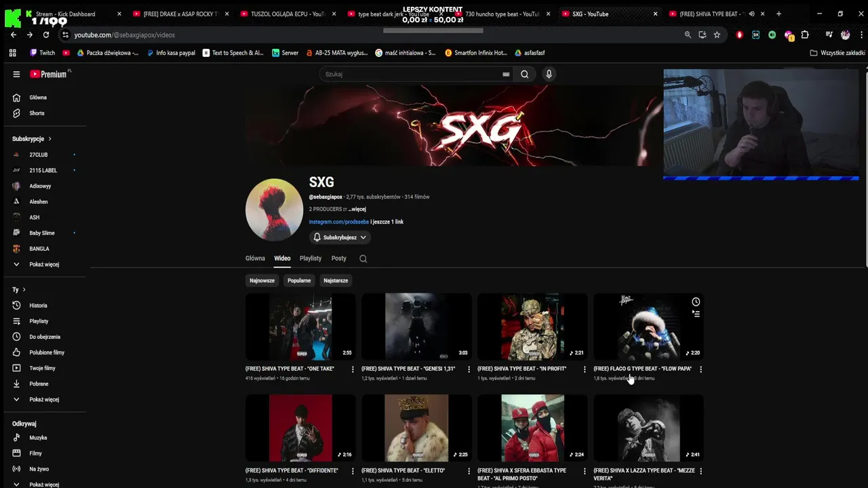
Task: Open options menu for ONE TAKE video
Action: click(x=352, y=369)
